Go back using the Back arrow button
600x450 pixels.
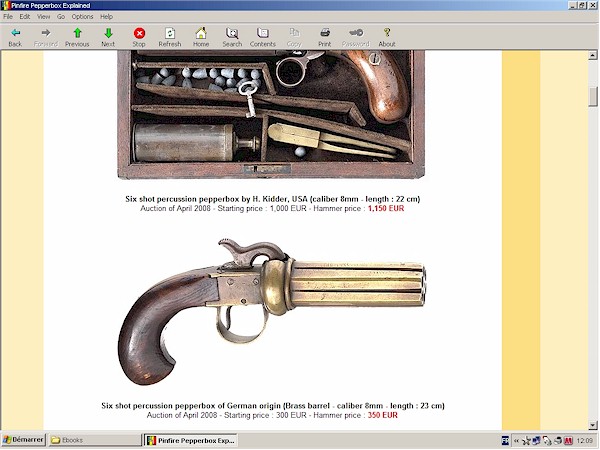15,38
